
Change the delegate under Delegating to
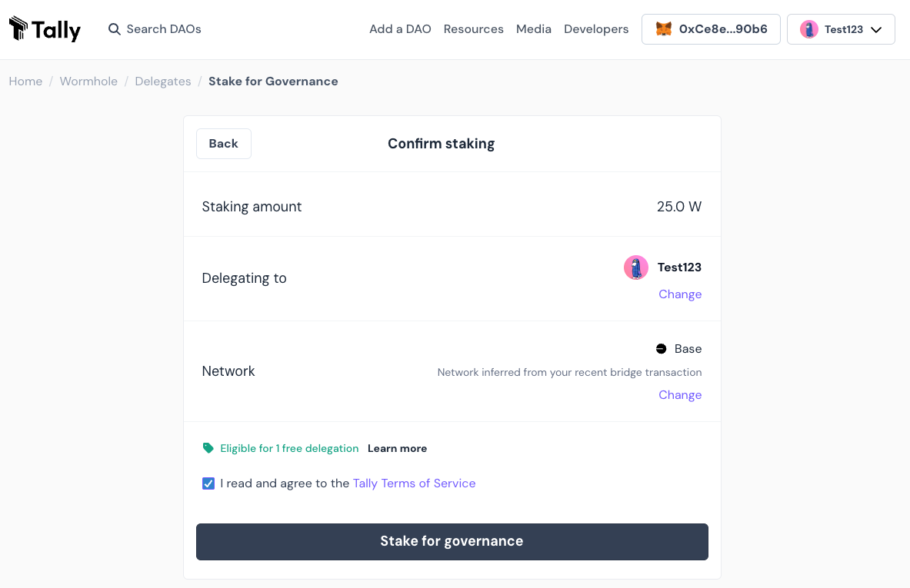(x=680, y=294)
